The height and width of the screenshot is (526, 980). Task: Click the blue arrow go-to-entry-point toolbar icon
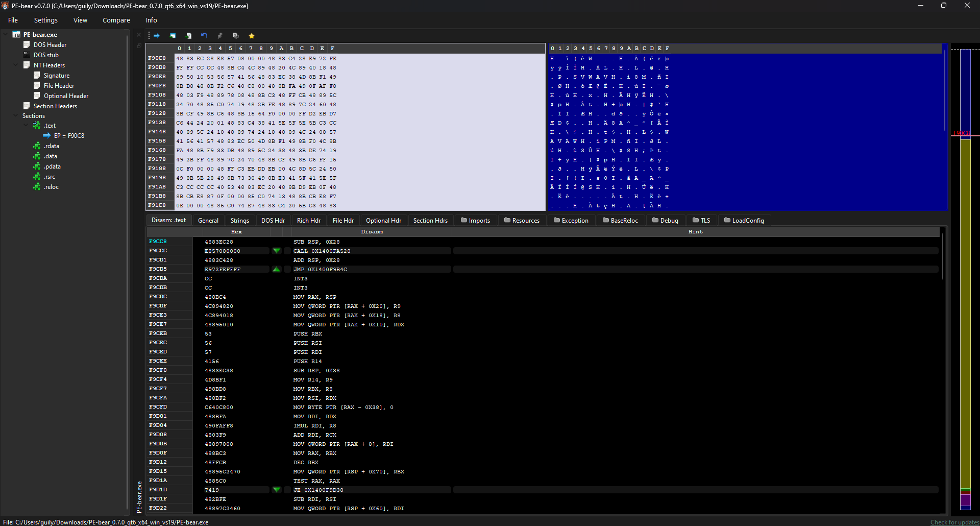pos(157,36)
